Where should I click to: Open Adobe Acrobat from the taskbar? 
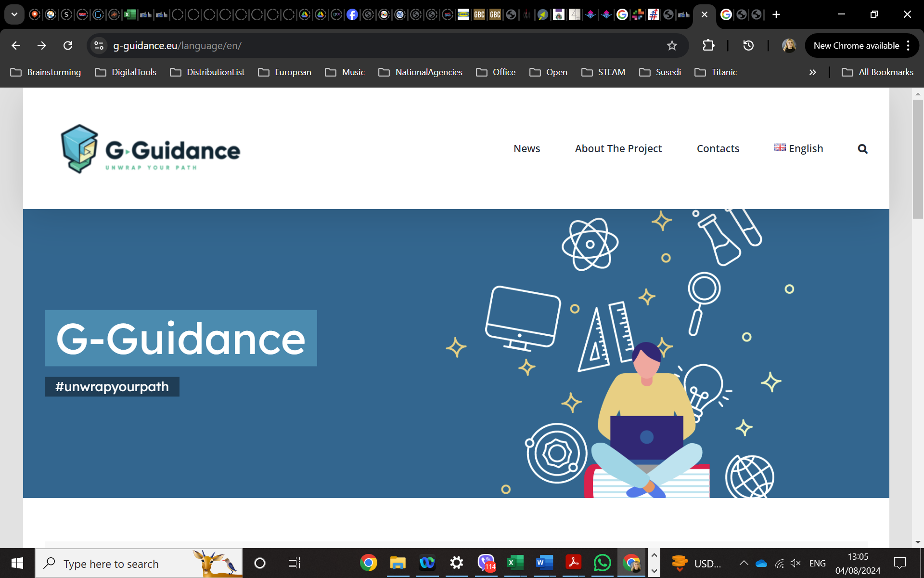coord(574,563)
